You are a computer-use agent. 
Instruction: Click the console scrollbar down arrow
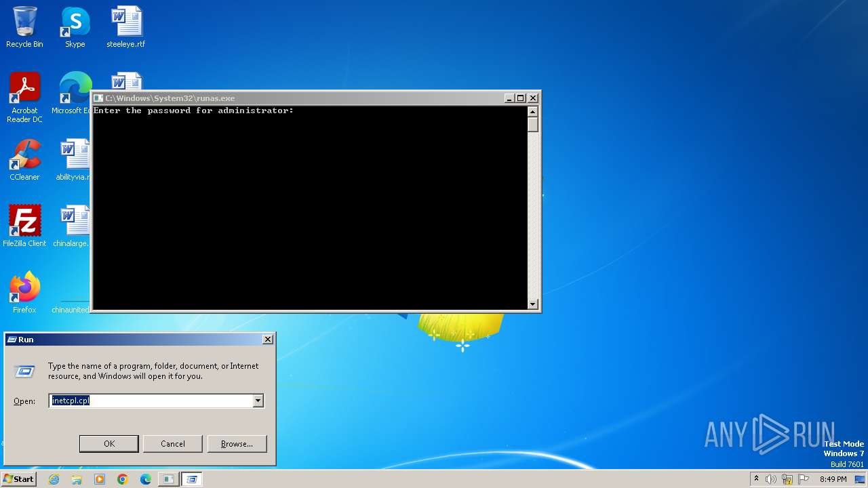(533, 304)
